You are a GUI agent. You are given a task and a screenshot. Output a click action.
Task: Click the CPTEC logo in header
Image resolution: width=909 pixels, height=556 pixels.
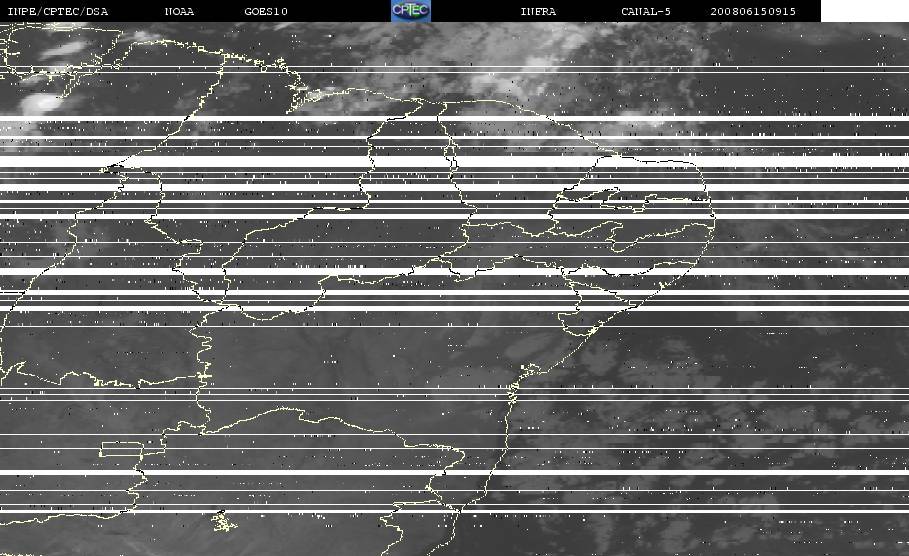pos(411,10)
